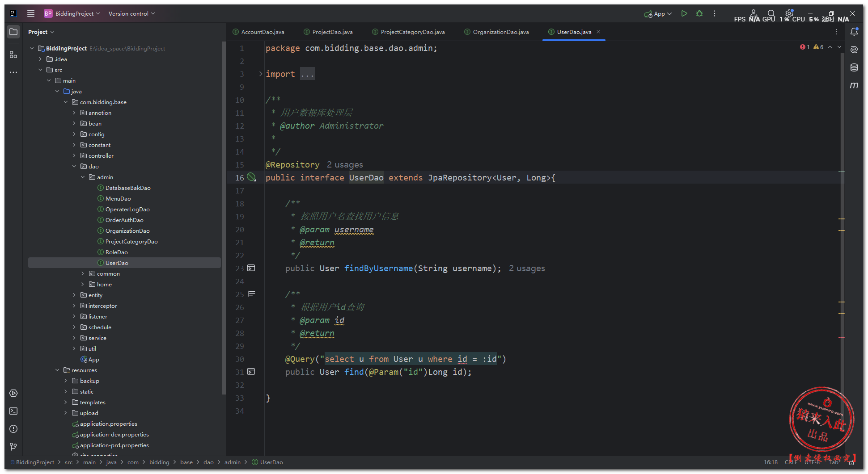Click the Debug bug icon
This screenshot has width=868, height=474.
tap(699, 14)
